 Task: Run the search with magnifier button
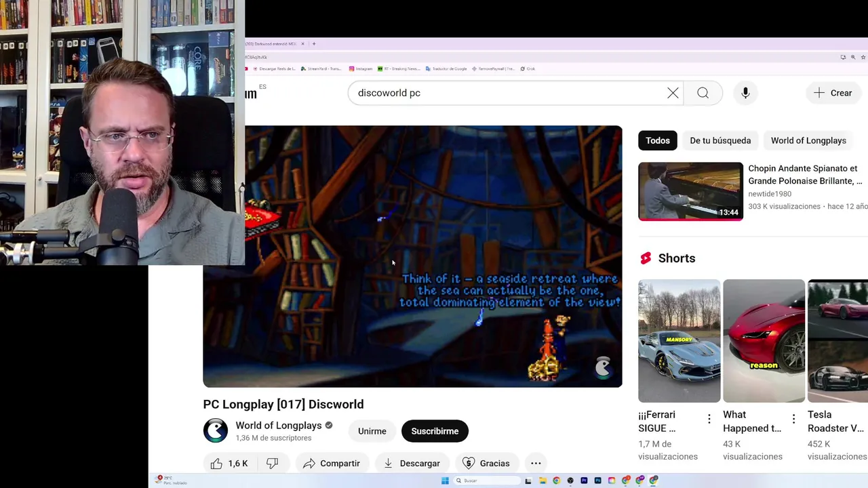click(x=703, y=93)
